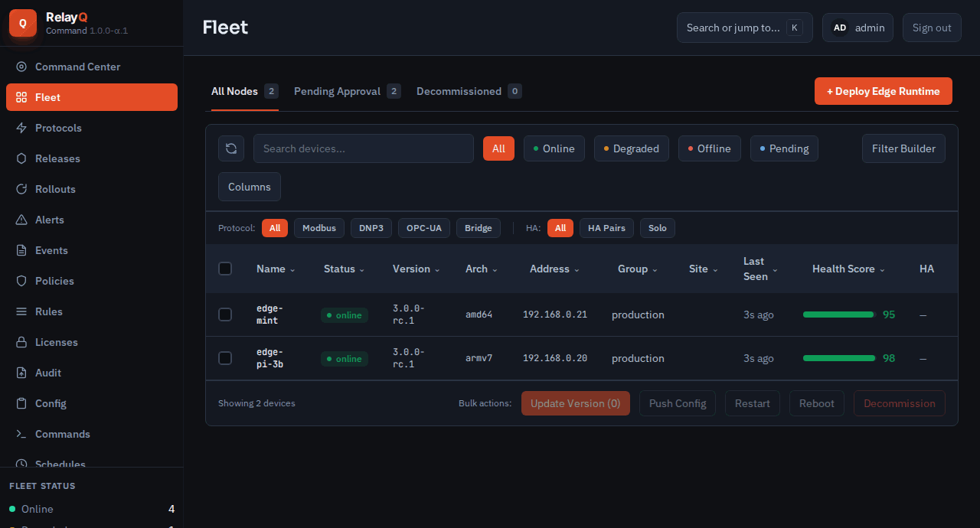Sort by the Arch column
The image size is (980, 528).
(481, 269)
